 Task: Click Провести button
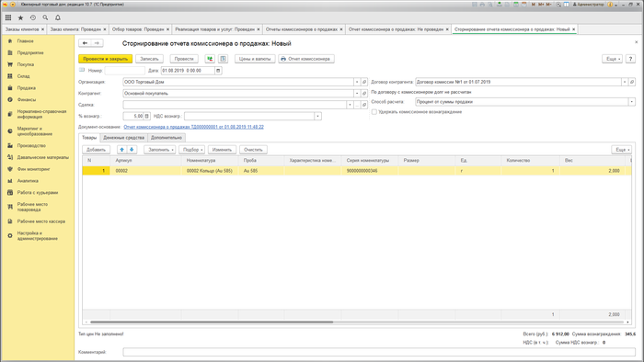[x=184, y=59]
